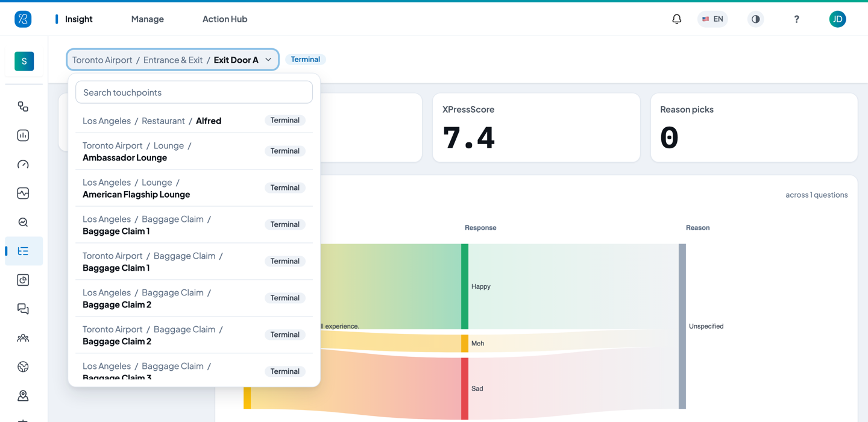The image size is (868, 422).
Task: Collapse the Exit Door A touchpoint dropdown
Action: click(x=173, y=60)
